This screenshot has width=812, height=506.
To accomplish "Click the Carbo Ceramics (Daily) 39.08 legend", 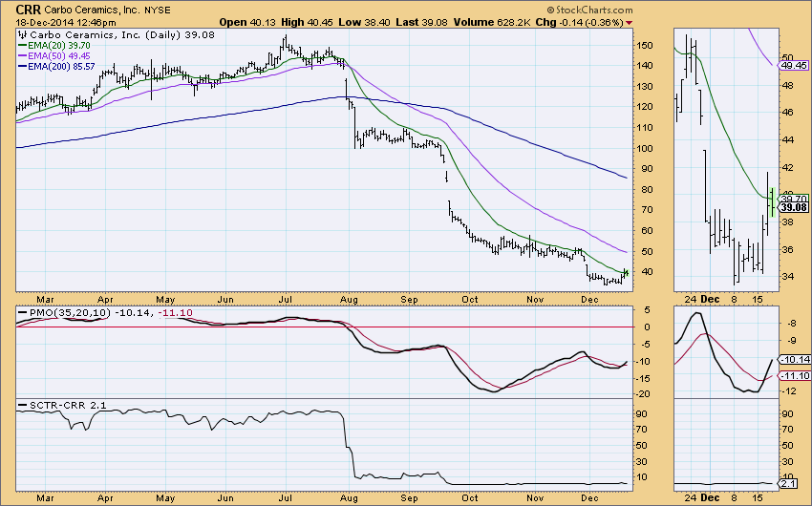I will click(x=122, y=34).
